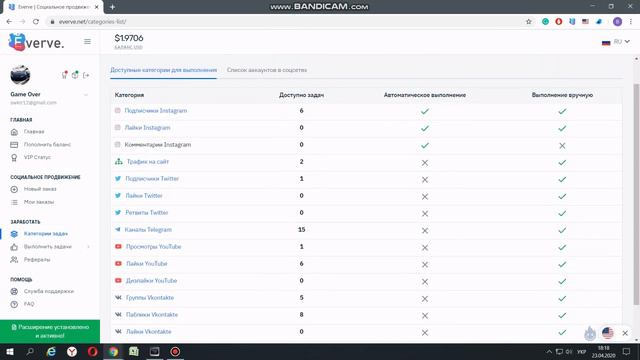
Task: Click the user avatar picture
Action: 20,75
